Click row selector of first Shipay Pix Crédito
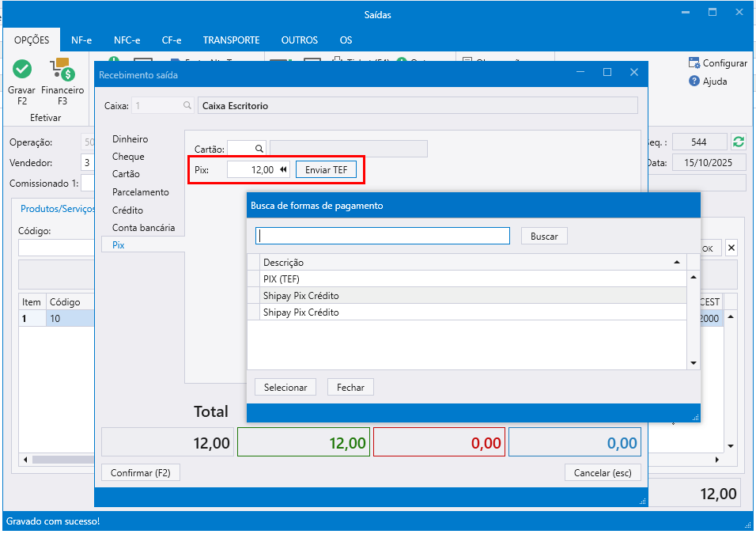 [255, 295]
